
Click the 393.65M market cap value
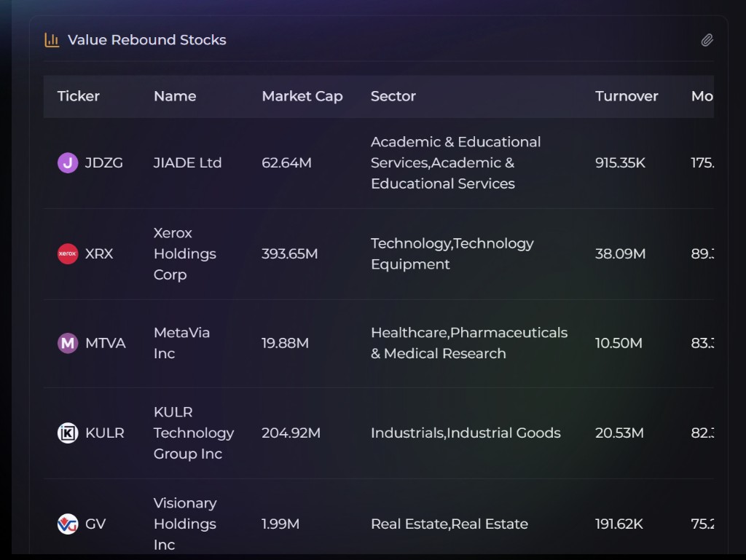[x=289, y=254]
